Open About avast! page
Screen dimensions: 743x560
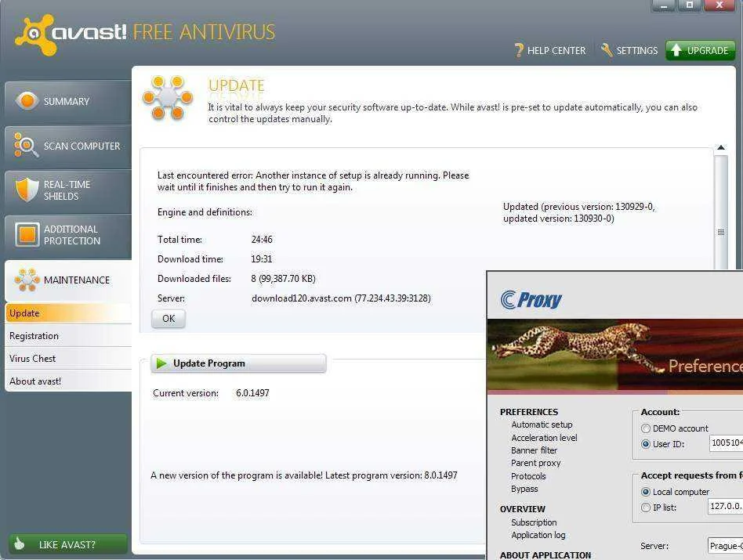[x=67, y=381]
